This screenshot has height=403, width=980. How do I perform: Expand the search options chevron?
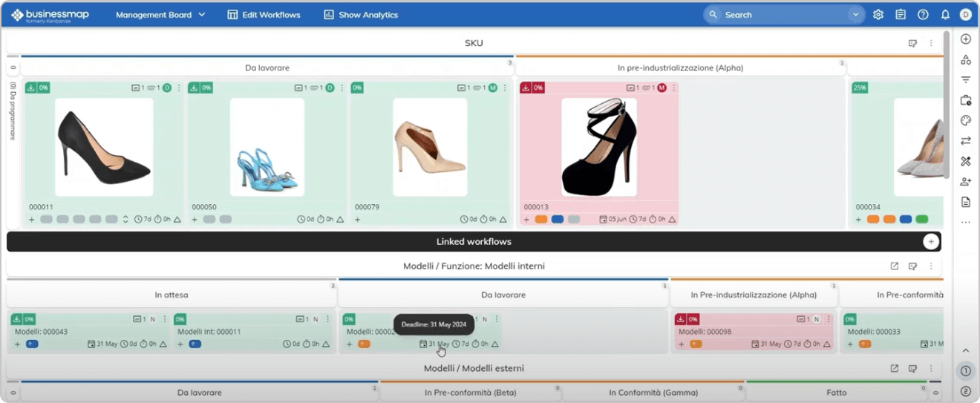tap(856, 15)
